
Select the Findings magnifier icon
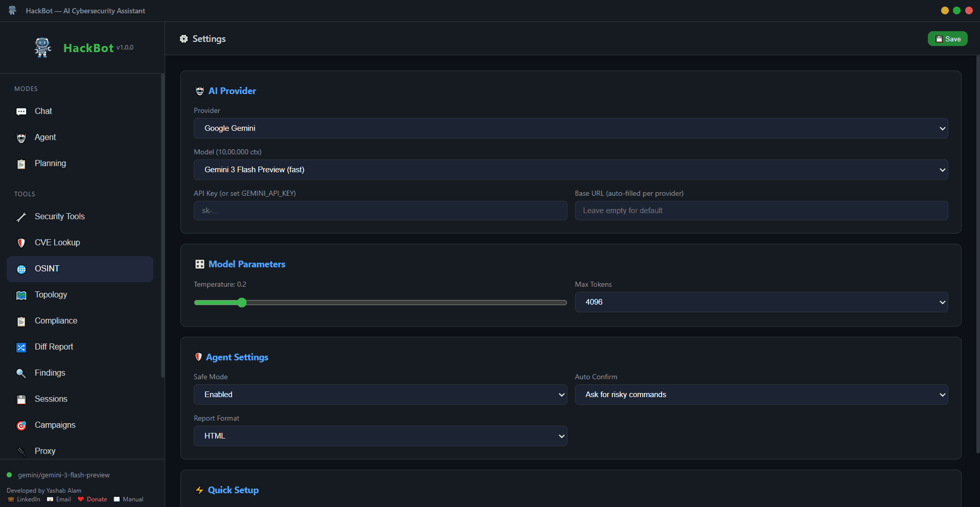click(21, 373)
